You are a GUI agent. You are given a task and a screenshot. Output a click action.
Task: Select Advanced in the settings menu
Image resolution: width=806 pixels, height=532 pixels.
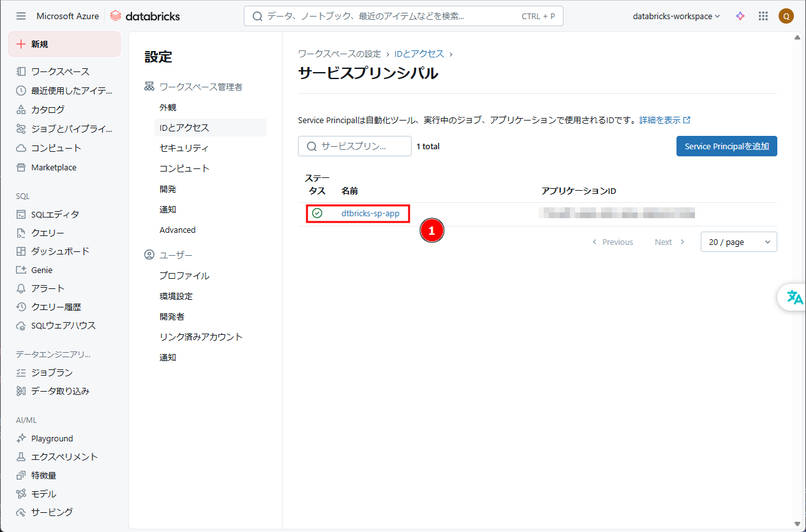tap(177, 230)
